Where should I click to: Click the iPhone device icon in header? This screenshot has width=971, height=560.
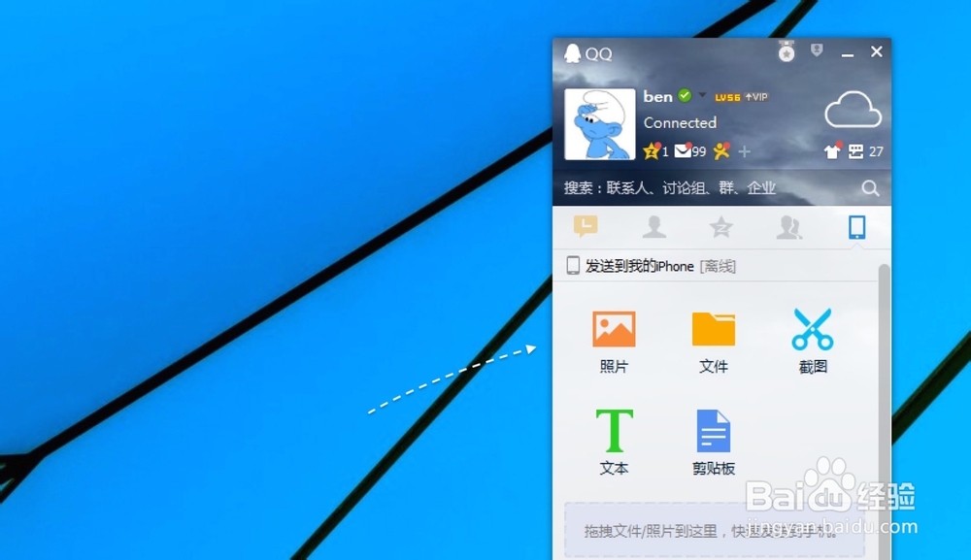pos(573,266)
